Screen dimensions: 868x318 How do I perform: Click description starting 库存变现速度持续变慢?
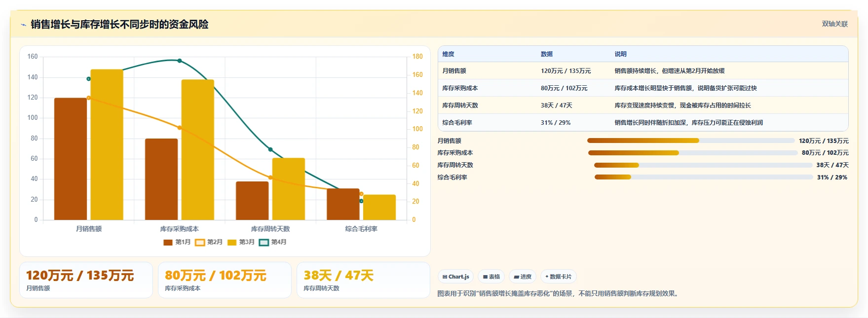(x=682, y=106)
